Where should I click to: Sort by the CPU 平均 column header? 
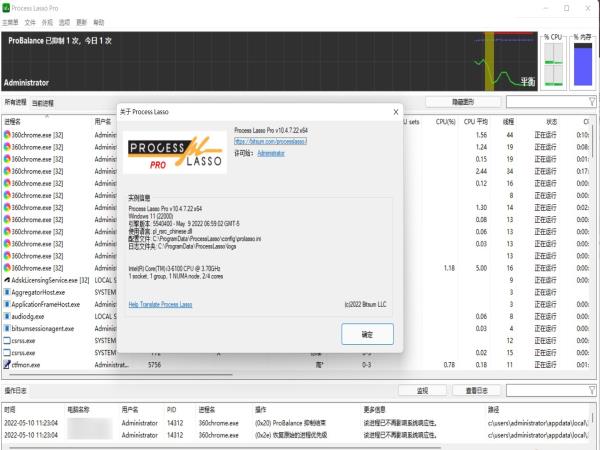pyautogui.click(x=476, y=122)
